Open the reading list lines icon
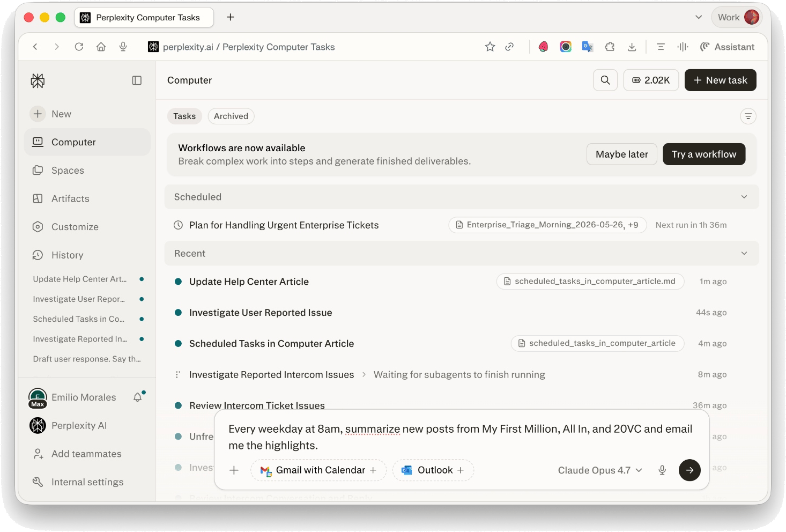 click(x=661, y=47)
